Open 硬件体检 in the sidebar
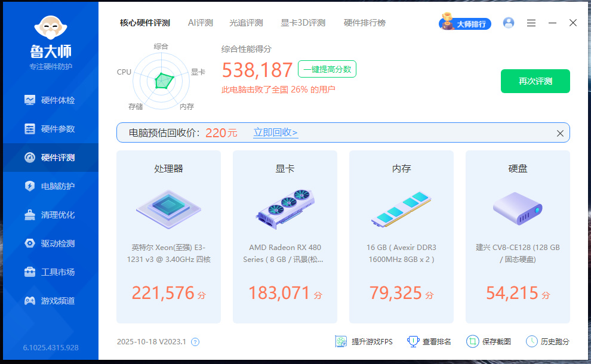The image size is (591, 364). point(50,100)
